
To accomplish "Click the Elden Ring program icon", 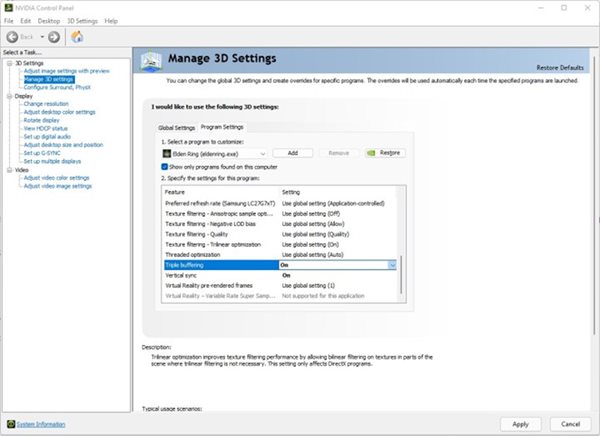I will 167,153.
